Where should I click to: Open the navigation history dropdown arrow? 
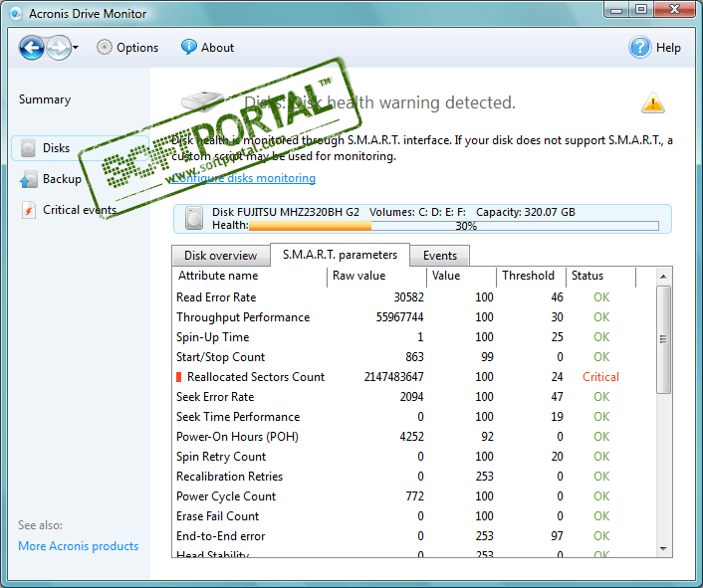76,47
